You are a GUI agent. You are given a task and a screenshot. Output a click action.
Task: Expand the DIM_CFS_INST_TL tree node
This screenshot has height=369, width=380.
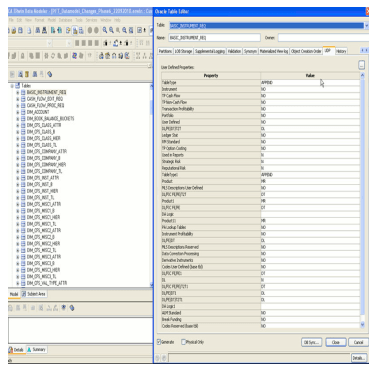pyautogui.click(x=18, y=198)
